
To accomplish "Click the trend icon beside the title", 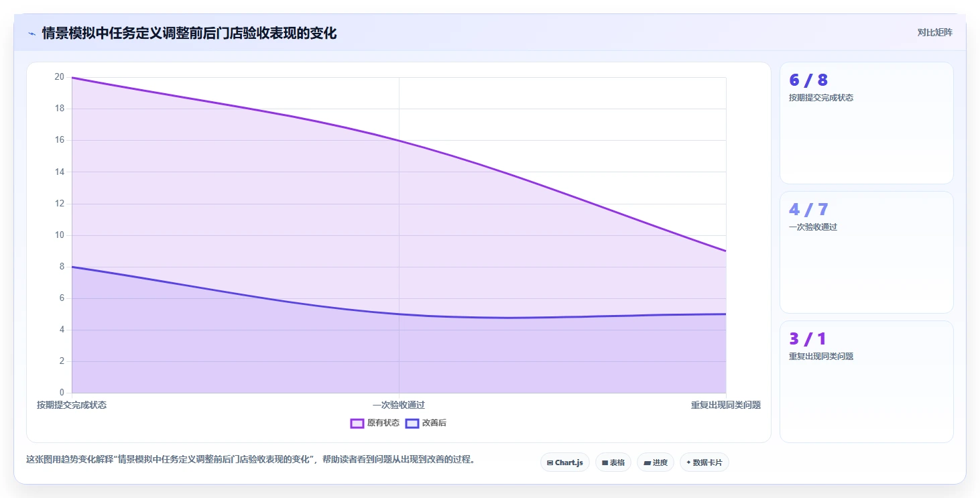I will pos(32,34).
